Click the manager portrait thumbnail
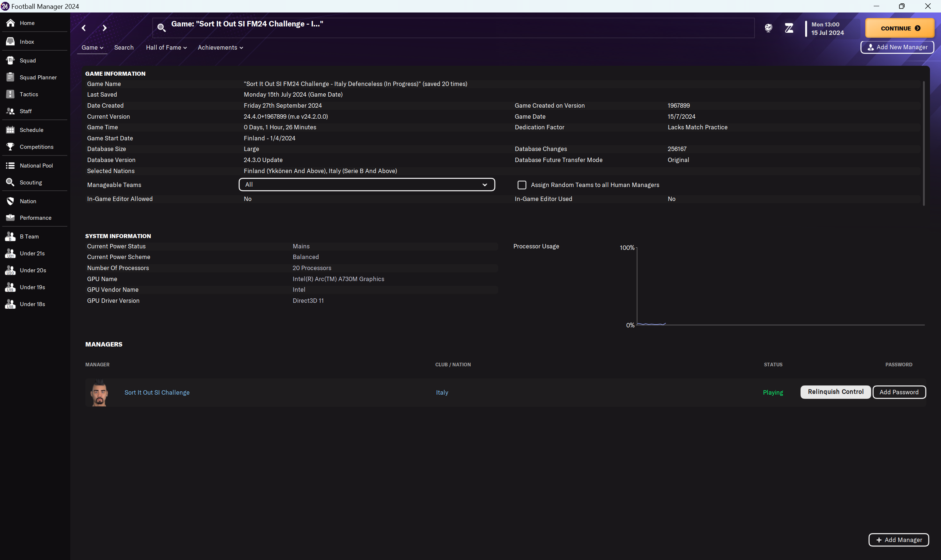 tap(99, 392)
